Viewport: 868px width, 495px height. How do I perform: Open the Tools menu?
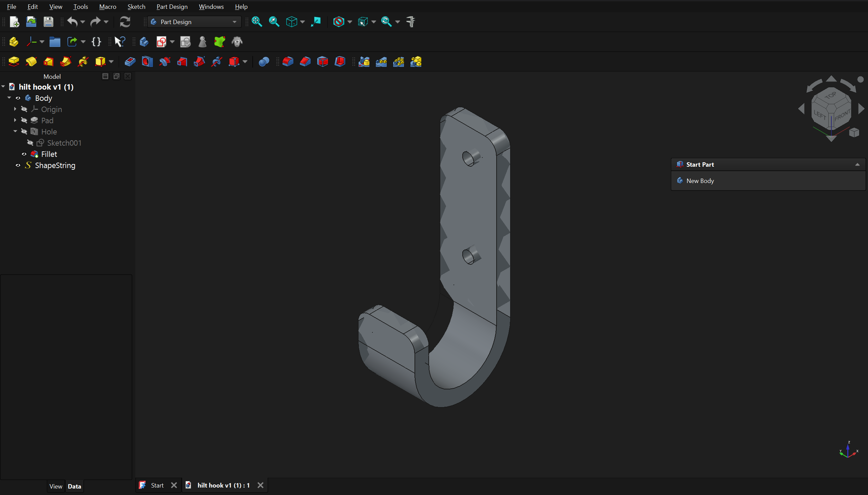coord(80,7)
